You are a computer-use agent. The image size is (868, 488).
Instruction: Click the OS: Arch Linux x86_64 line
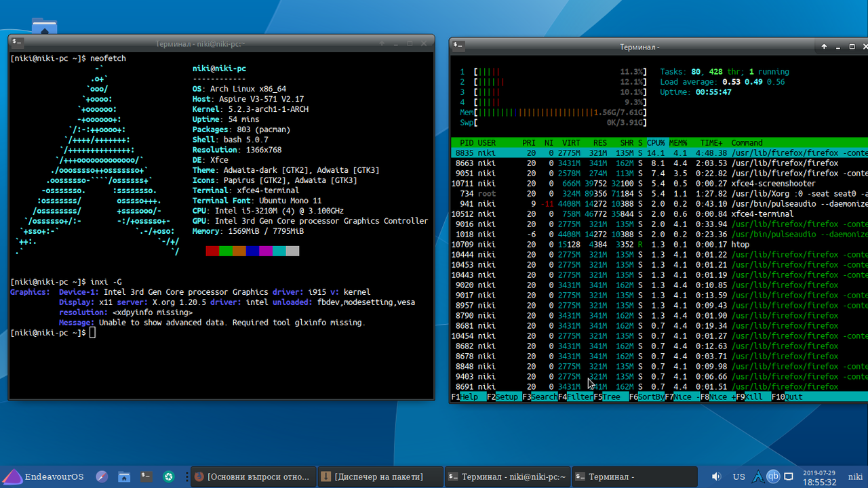(239, 89)
